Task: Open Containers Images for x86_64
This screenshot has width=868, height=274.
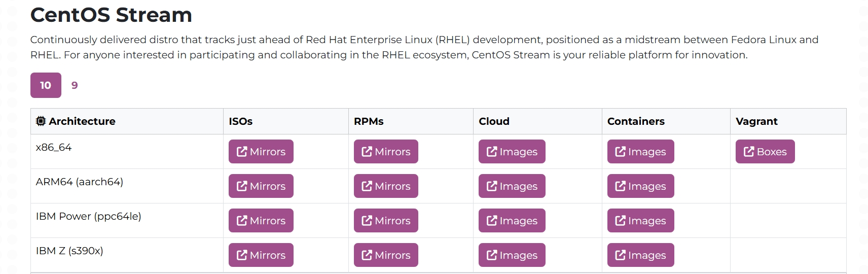Action: 640,152
